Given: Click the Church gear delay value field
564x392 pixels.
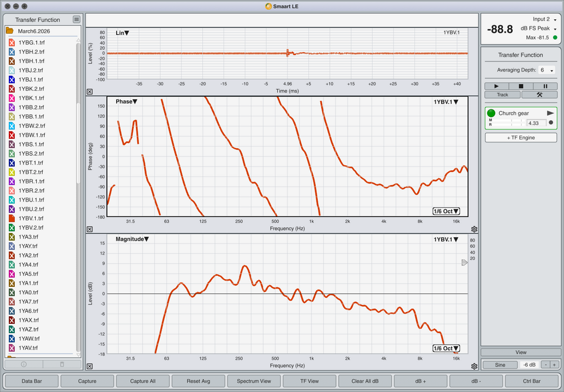Looking at the screenshot, I should coord(536,123).
